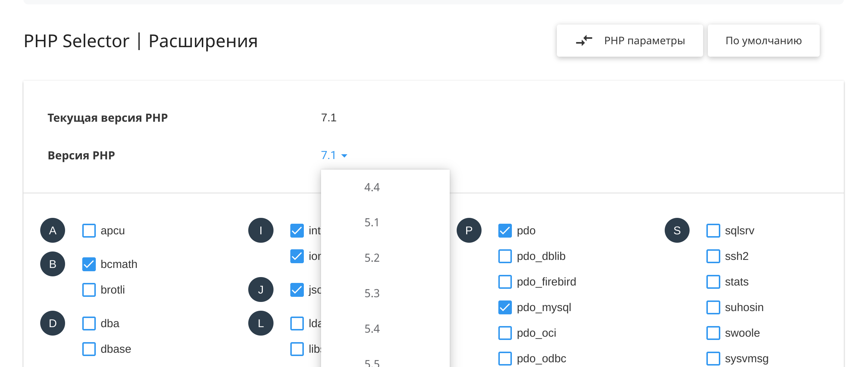The image size is (868, 367).
Task: Click the letter B group badge
Action: click(x=53, y=264)
